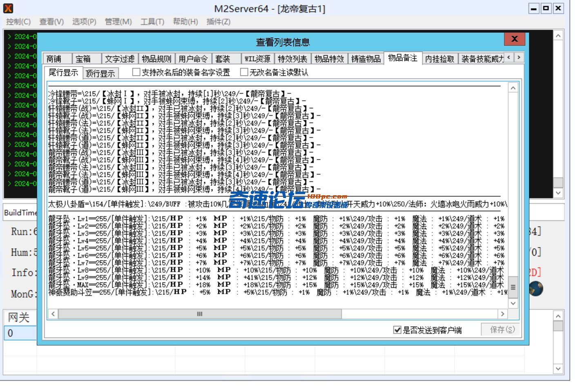Switch to the 宝箱 tab
The height and width of the screenshot is (392, 578).
click(x=87, y=59)
